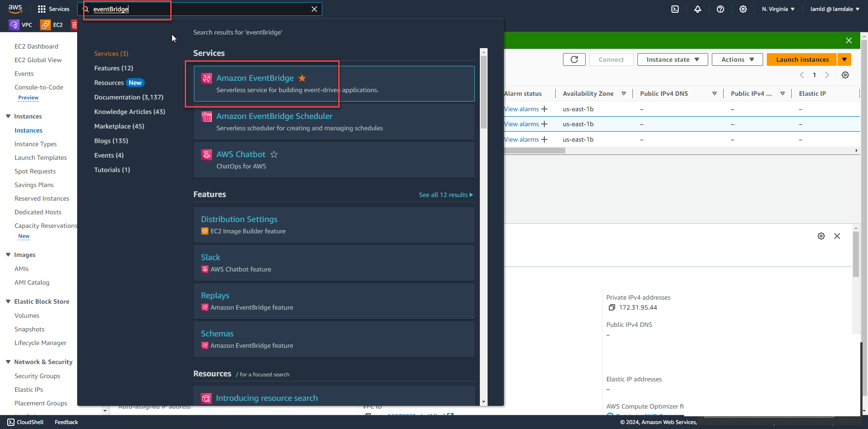Viewport: 868px width, 429px height.
Task: Filter results by Knowledge Articles (43)
Action: tap(130, 112)
